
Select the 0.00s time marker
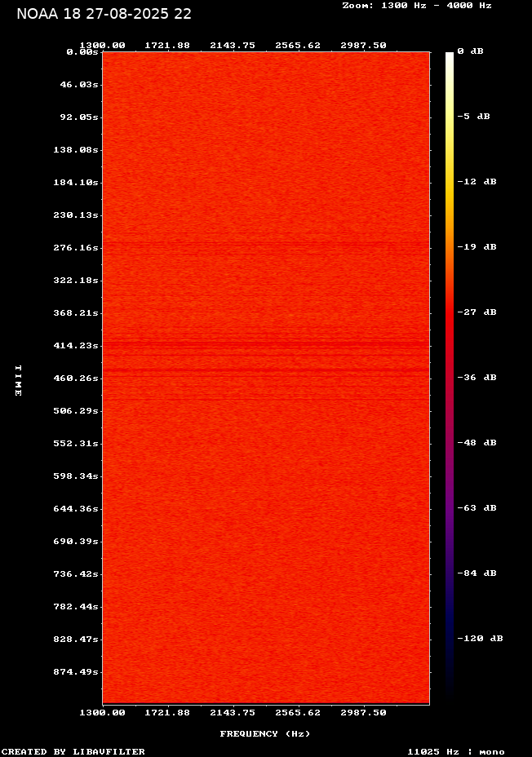pos(82,51)
